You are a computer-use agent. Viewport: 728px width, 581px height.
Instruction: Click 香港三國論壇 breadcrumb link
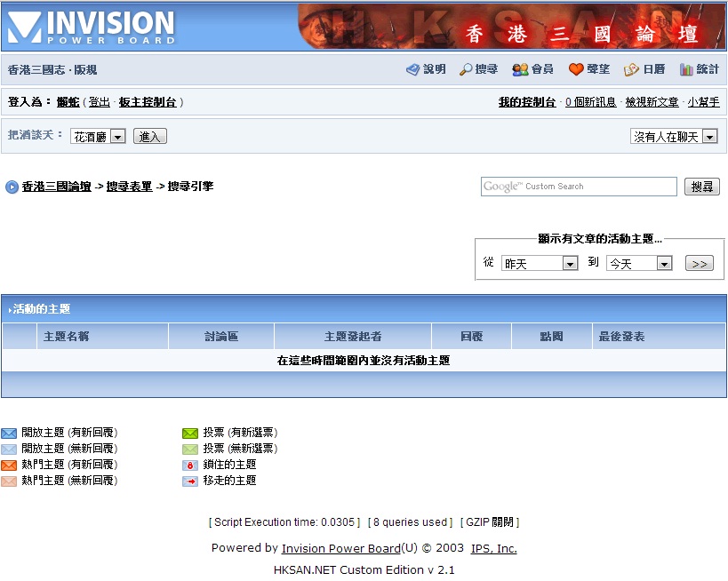57,187
